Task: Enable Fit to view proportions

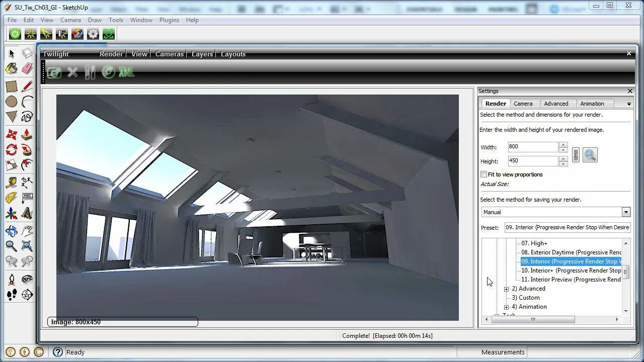Action: point(484,174)
